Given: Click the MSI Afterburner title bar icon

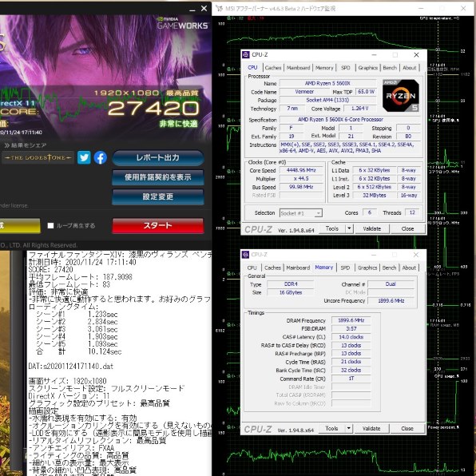Looking at the screenshot, I should coord(219,9).
